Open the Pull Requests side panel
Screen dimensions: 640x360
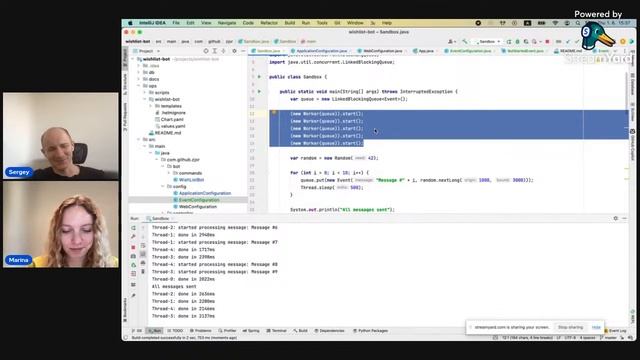click(125, 117)
